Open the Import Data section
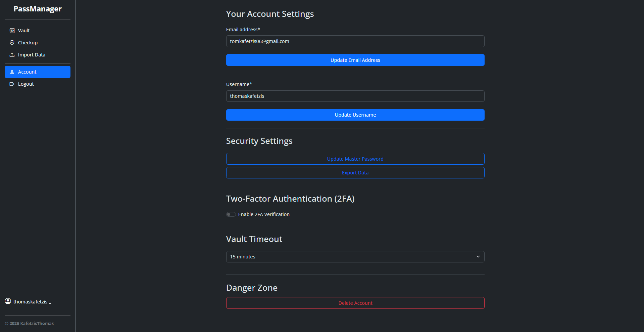The height and width of the screenshot is (332, 644). click(38, 55)
